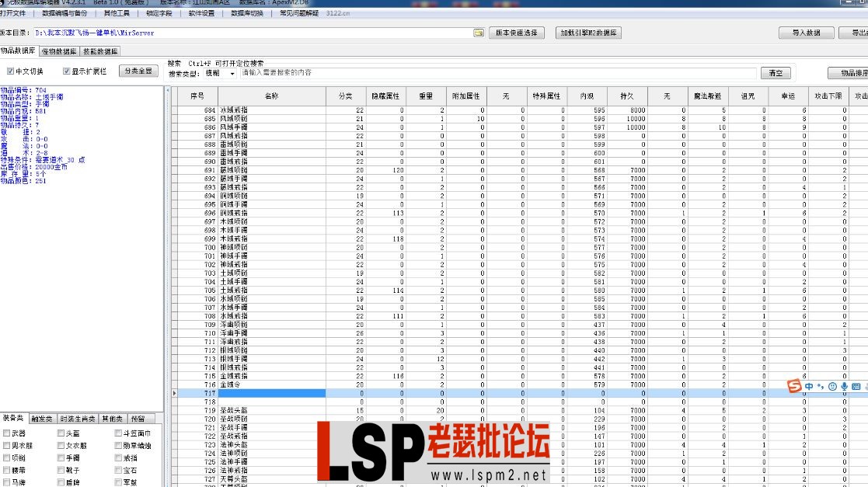Click 物品编号: 704 in the info panel
868x487 pixels.
(x=23, y=90)
